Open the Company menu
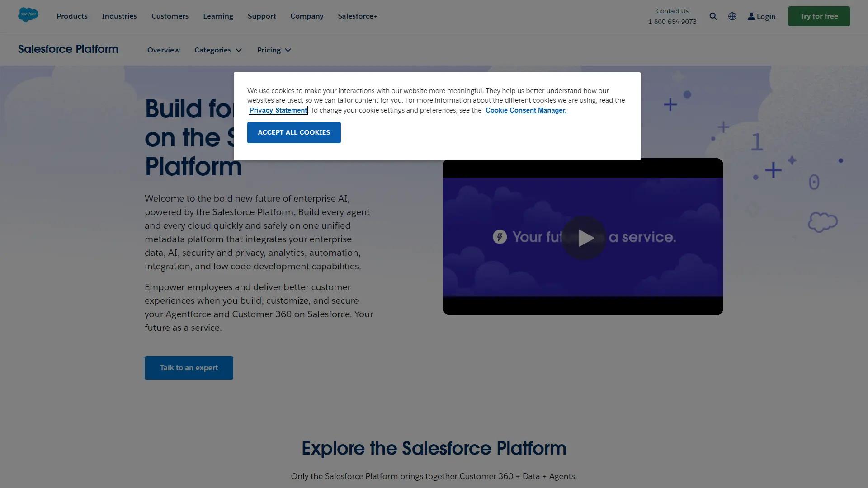Image resolution: width=868 pixels, height=488 pixels. coord(307,16)
